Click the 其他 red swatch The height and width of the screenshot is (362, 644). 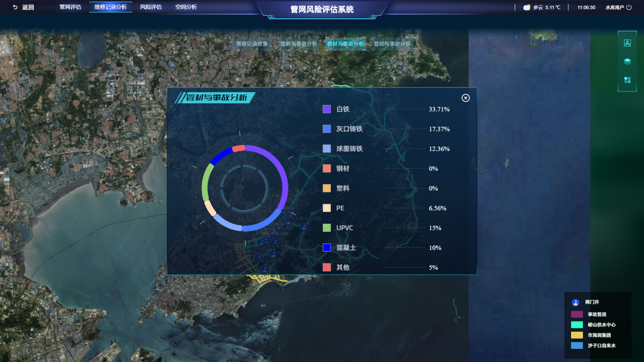327,267
